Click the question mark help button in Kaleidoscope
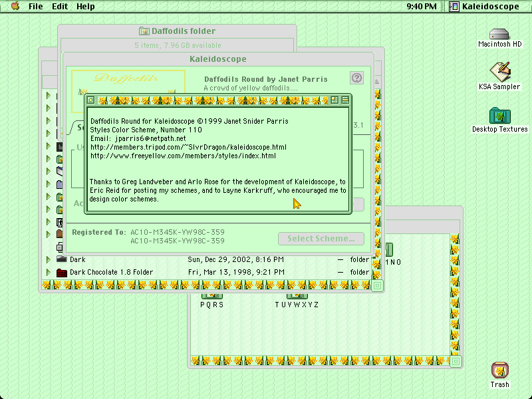Screen dimensions: 532x399 tap(356, 78)
